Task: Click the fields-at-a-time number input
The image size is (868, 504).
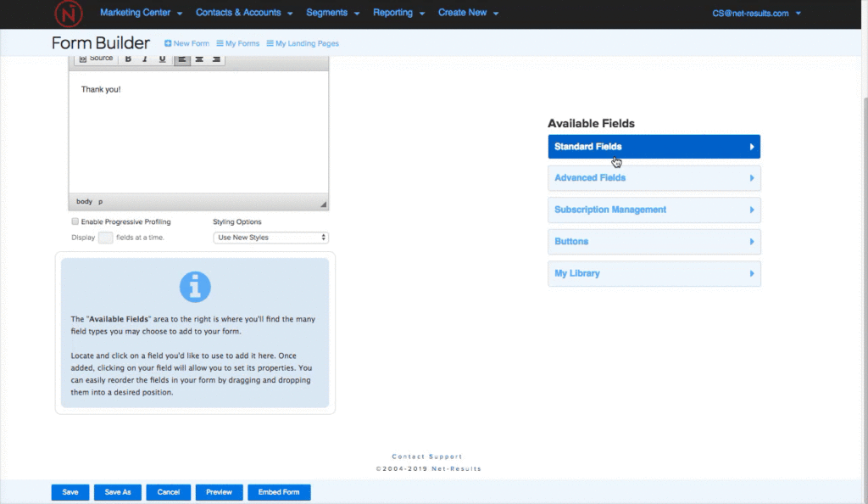Action: pyautogui.click(x=105, y=238)
